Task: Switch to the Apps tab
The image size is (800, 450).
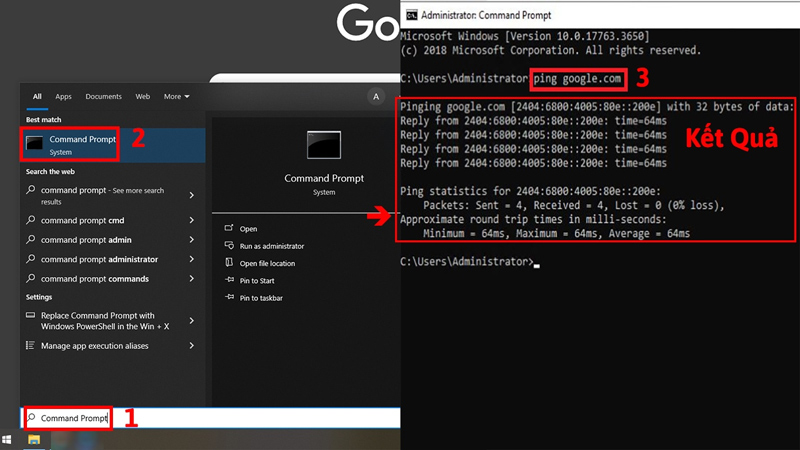Action: point(64,97)
